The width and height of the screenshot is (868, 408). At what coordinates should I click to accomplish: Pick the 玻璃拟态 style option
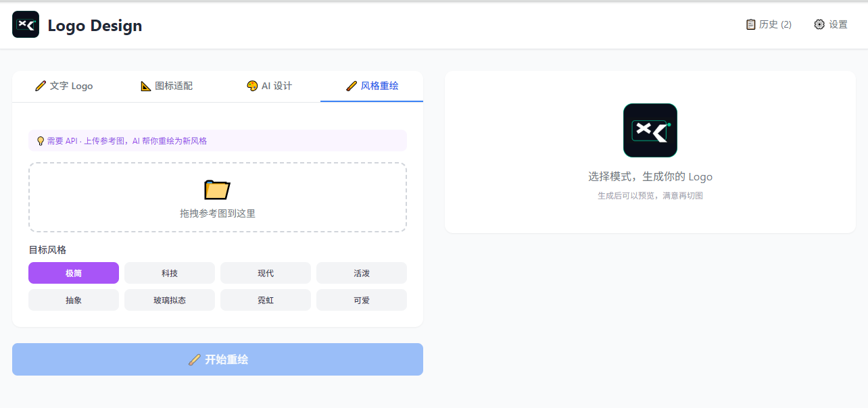170,300
